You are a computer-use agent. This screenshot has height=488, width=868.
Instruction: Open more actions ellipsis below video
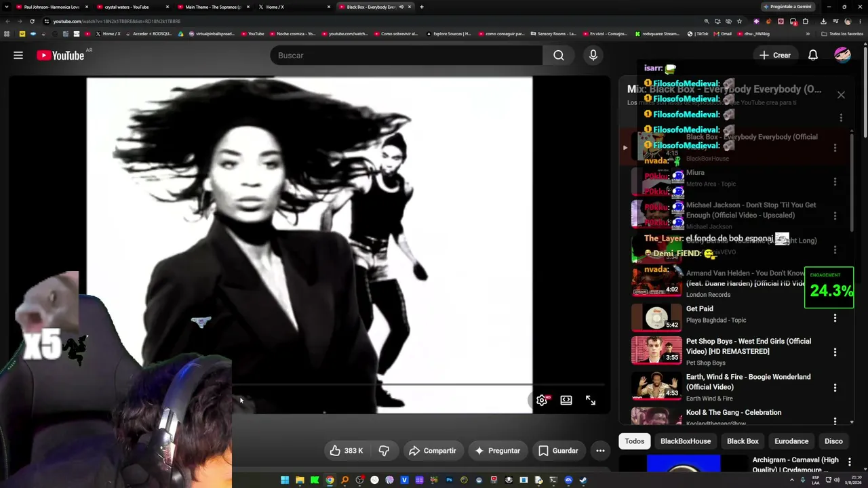click(600, 451)
